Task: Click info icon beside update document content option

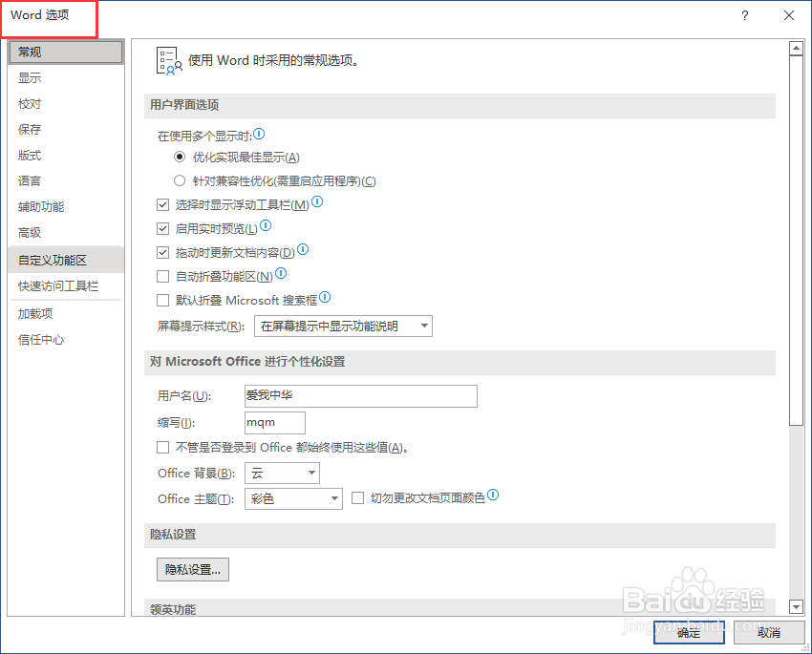Action: pos(303,249)
